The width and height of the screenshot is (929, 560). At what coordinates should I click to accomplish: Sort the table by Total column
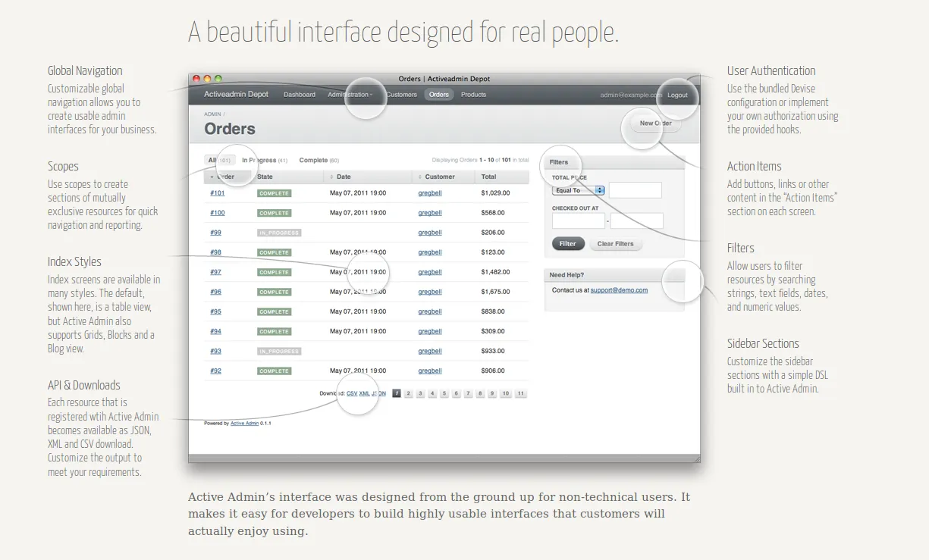tap(488, 177)
